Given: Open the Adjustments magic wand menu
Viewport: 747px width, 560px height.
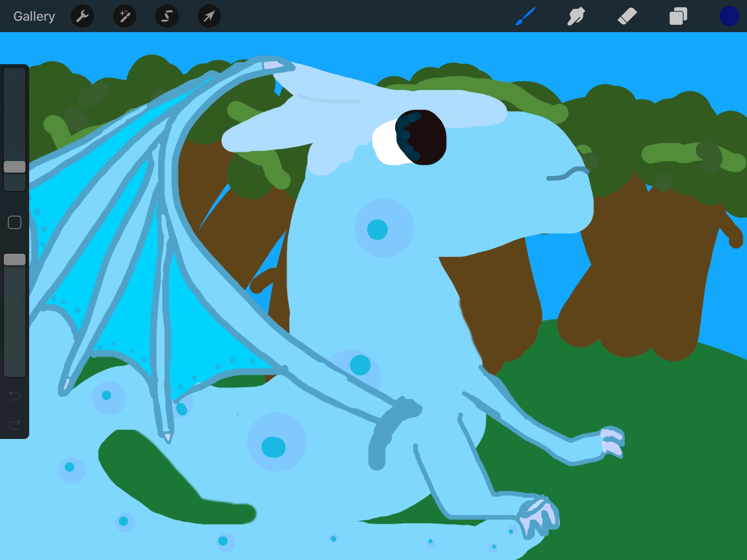Looking at the screenshot, I should coord(125,16).
